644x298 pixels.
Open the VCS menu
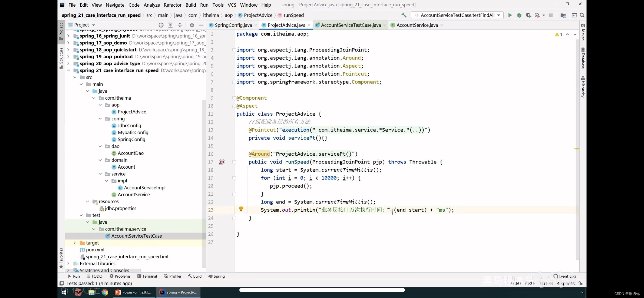pyautogui.click(x=232, y=5)
